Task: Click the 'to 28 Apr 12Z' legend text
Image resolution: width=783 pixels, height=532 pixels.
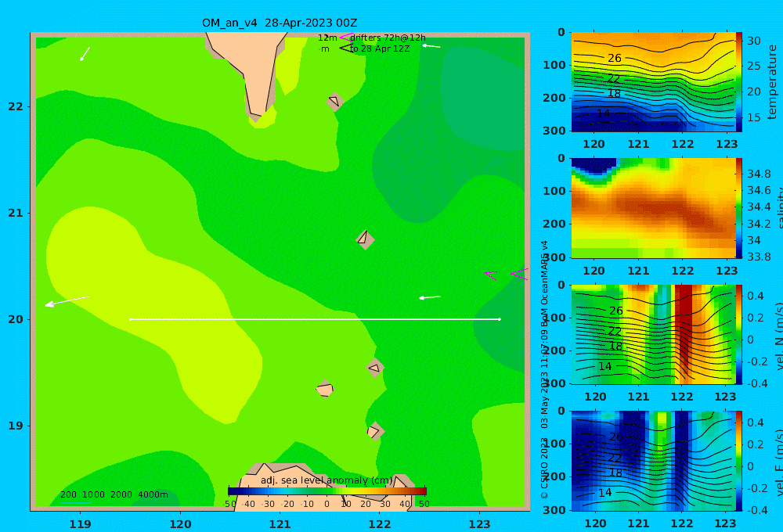Action: coord(380,49)
